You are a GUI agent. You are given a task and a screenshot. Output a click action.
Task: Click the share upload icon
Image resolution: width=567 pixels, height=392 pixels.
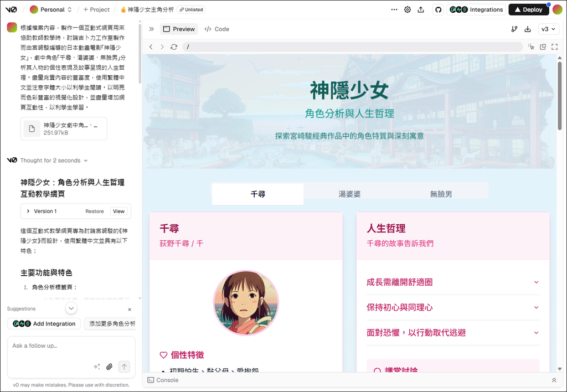pos(421,10)
